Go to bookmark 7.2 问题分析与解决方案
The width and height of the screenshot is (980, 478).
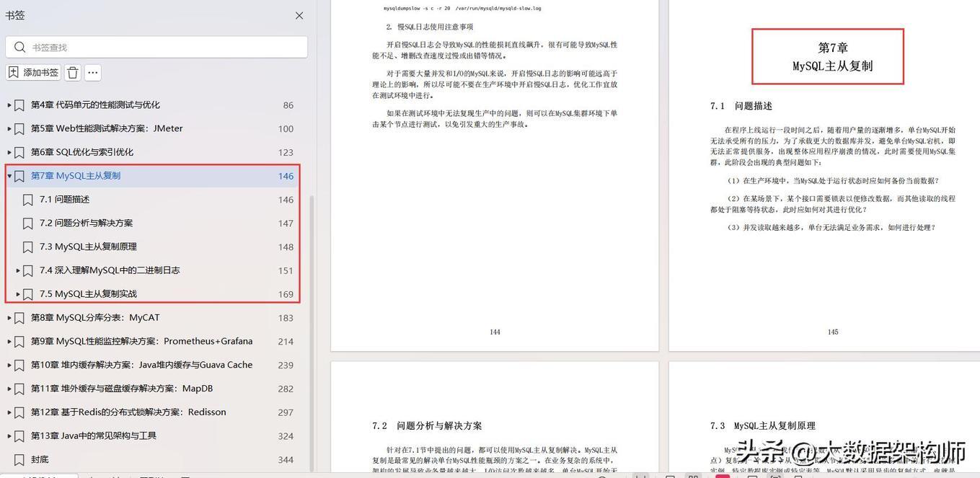87,223
